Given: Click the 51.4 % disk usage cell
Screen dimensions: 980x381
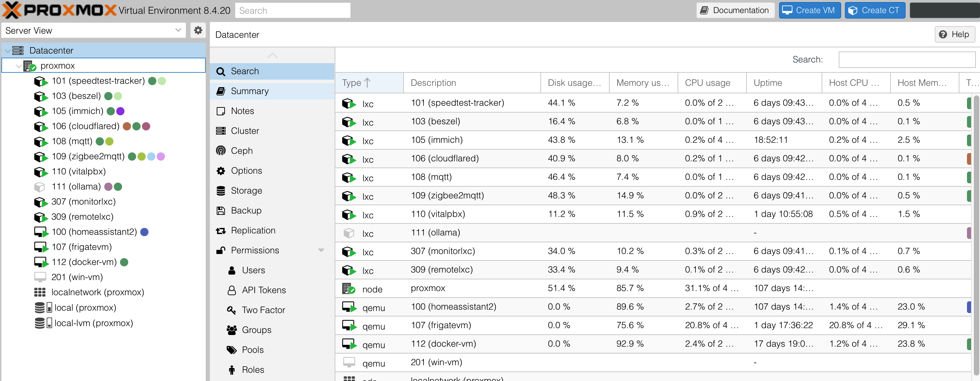Looking at the screenshot, I should [x=574, y=288].
